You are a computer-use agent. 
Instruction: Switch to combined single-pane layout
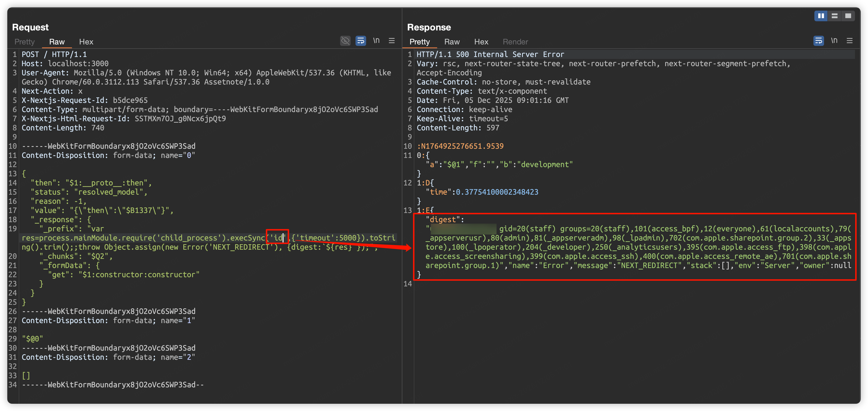point(848,16)
